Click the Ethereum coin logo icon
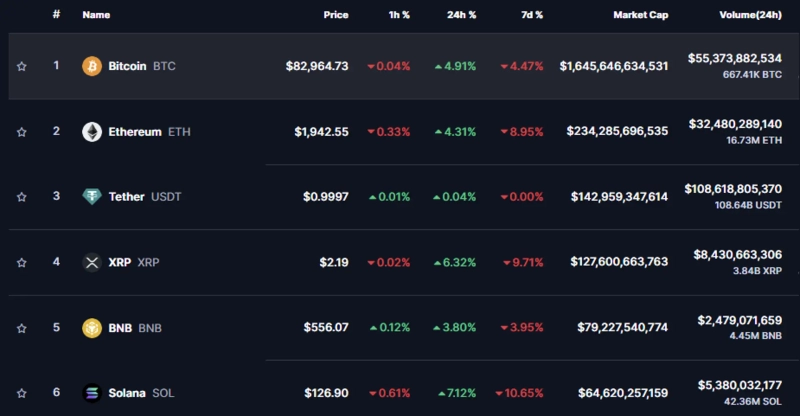 tap(92, 132)
